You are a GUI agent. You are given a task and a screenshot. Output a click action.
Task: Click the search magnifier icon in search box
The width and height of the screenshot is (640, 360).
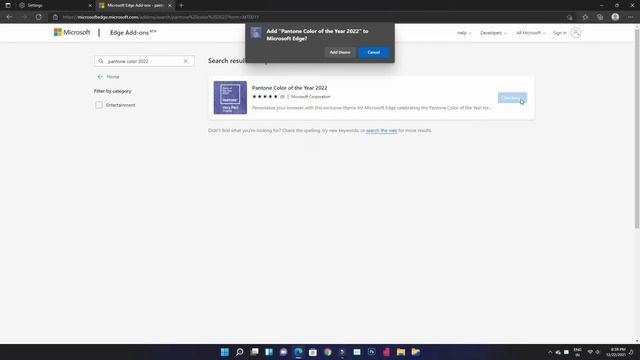coord(101,61)
